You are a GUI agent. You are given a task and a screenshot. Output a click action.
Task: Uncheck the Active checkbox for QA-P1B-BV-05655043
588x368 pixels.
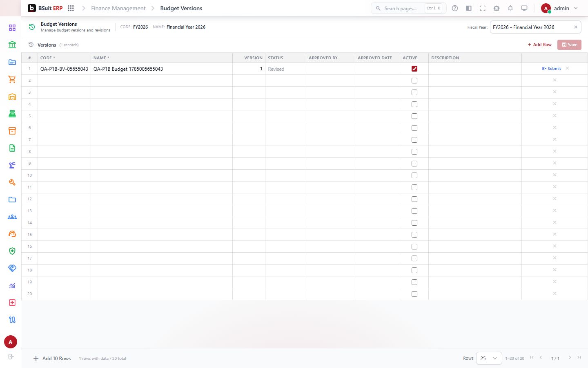(x=414, y=69)
